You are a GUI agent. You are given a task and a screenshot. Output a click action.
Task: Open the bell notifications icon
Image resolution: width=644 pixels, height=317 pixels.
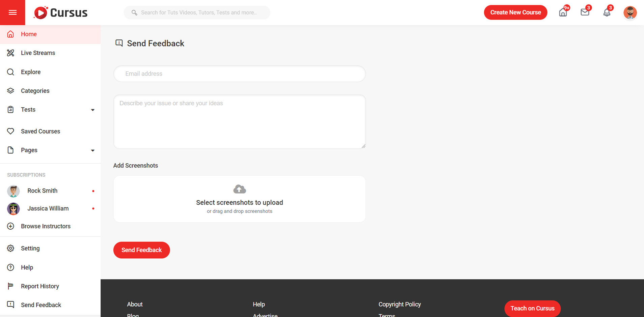tap(607, 12)
